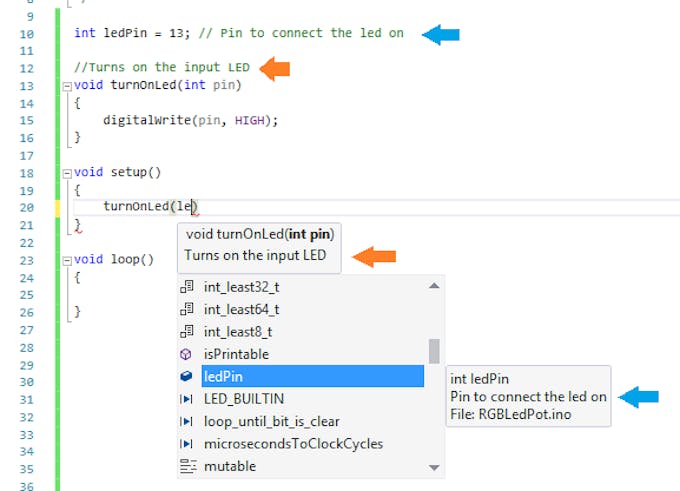This screenshot has width=680, height=491.
Task: Click line number 10 in the gutter
Action: [26, 33]
